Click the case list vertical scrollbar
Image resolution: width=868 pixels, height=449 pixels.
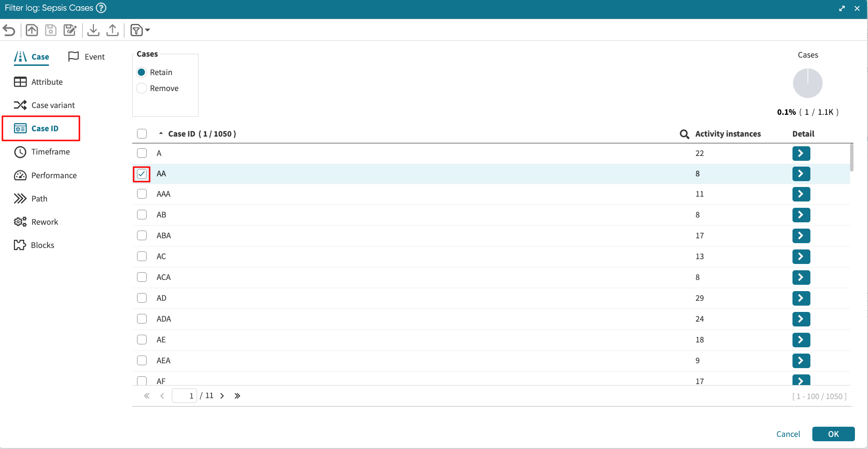point(852,157)
